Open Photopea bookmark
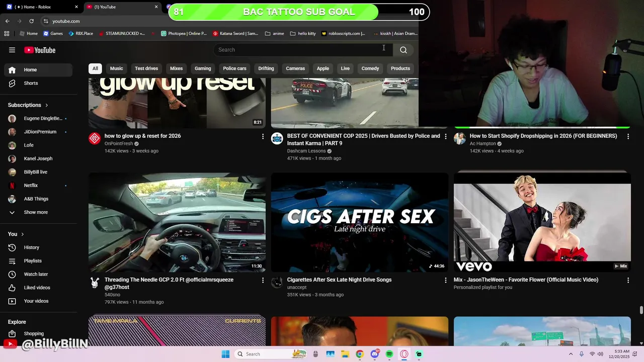 tap(184, 34)
